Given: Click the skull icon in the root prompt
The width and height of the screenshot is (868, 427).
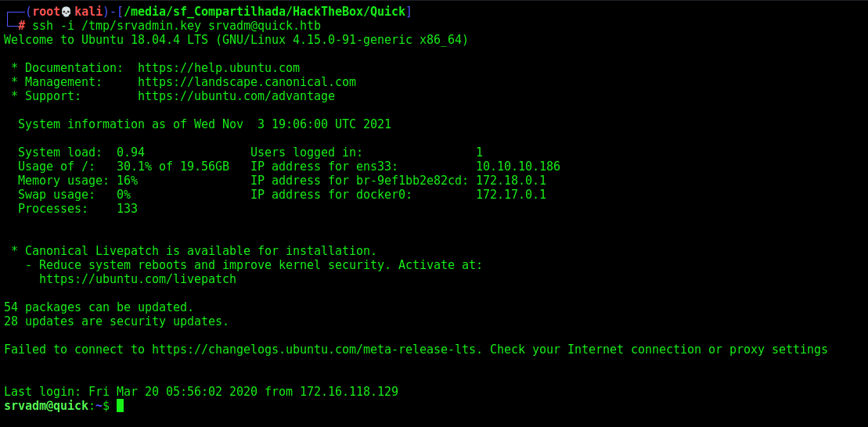Looking at the screenshot, I should click(x=67, y=12).
